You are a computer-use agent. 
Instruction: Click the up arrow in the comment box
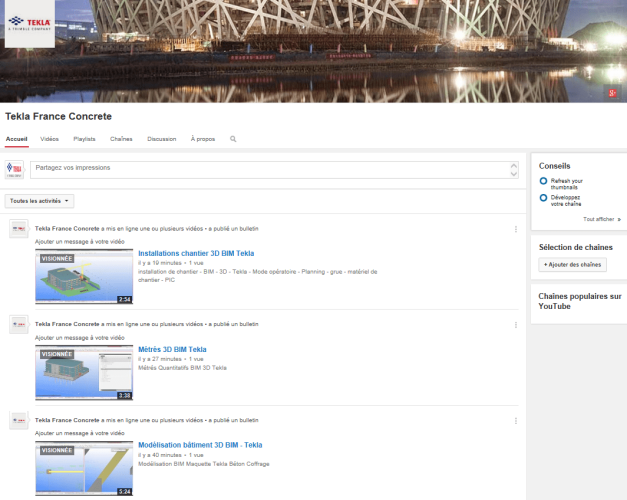point(514,166)
